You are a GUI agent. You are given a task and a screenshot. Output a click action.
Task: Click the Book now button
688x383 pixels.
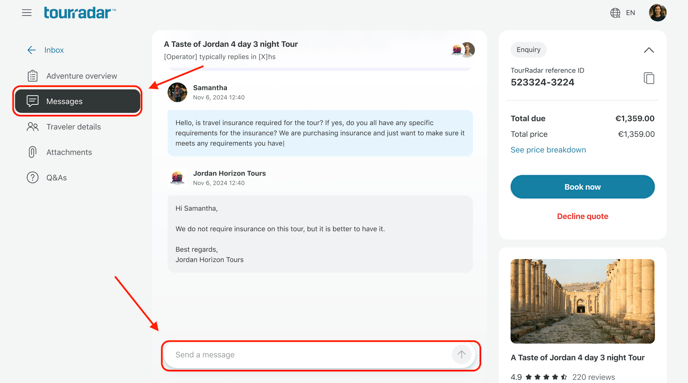click(582, 187)
